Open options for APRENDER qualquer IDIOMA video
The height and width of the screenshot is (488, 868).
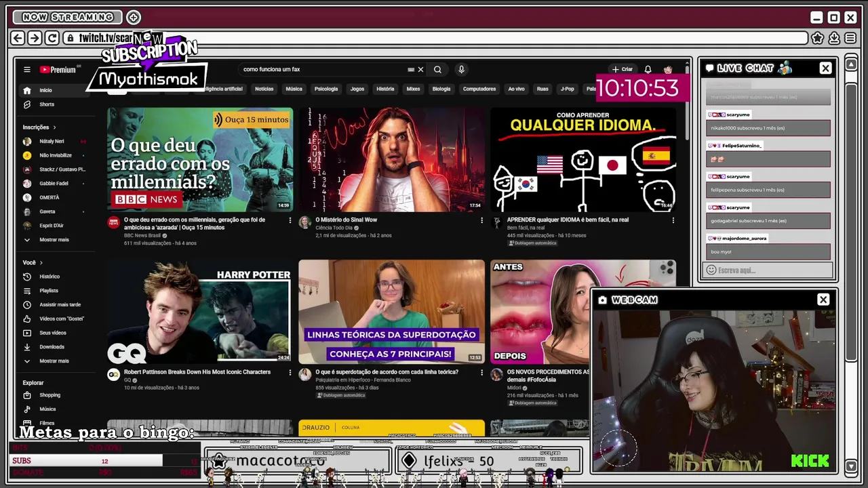coord(673,220)
